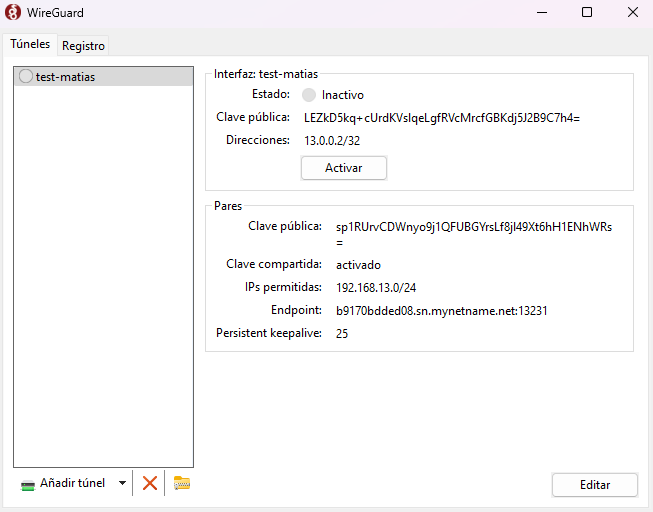
Task: Export tunnels using the zip folder icon
Action: [x=181, y=483]
